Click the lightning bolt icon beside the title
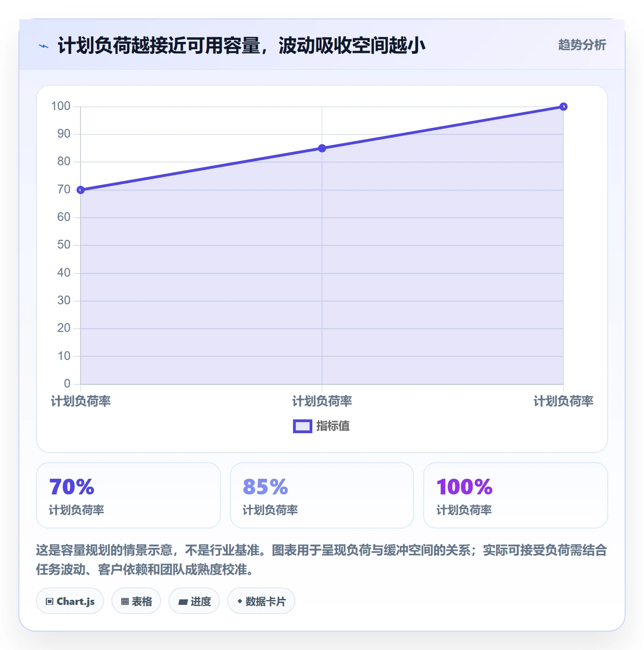Image resolution: width=644 pixels, height=650 pixels. tap(44, 46)
